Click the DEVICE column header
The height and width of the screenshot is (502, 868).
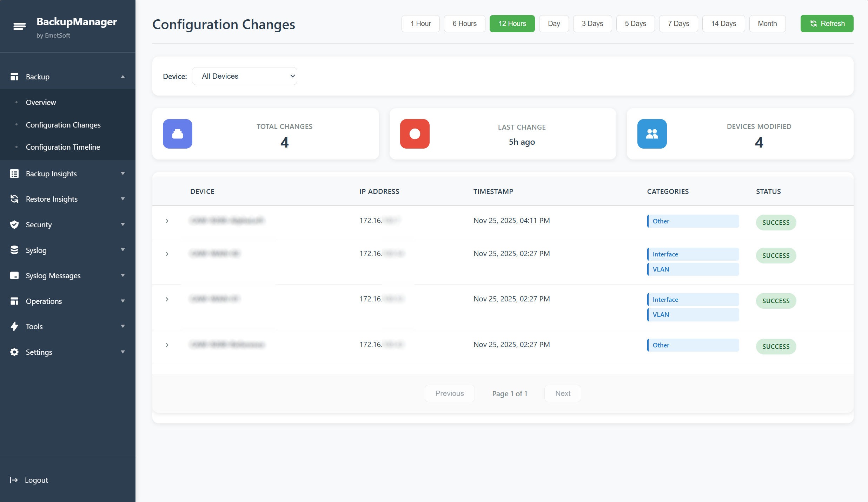pyautogui.click(x=202, y=191)
